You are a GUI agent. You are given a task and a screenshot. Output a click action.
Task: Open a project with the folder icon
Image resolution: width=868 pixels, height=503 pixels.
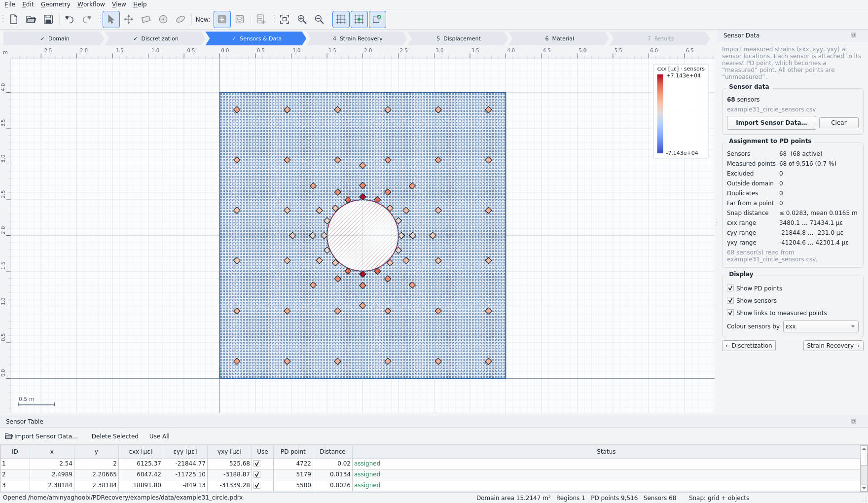tap(31, 19)
